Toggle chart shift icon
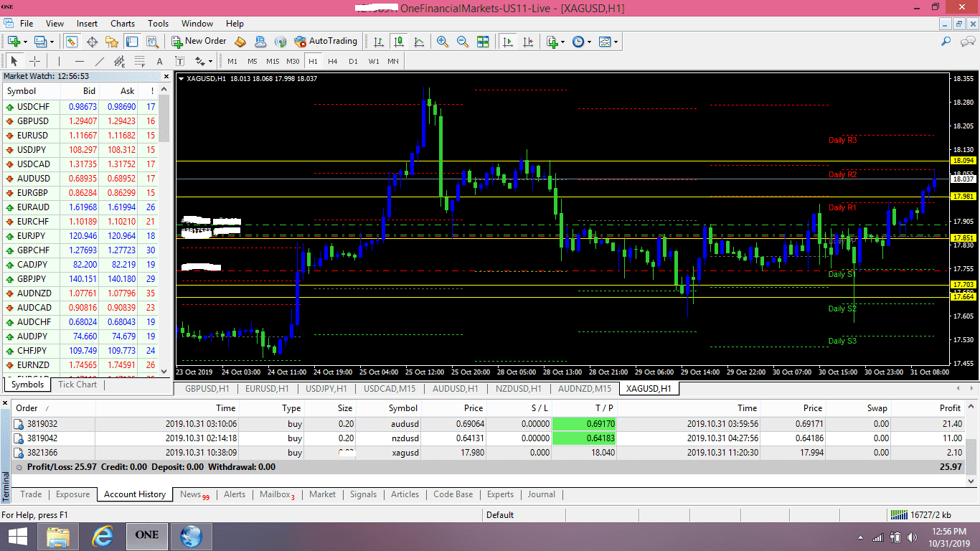This screenshot has width=980, height=551. click(528, 42)
